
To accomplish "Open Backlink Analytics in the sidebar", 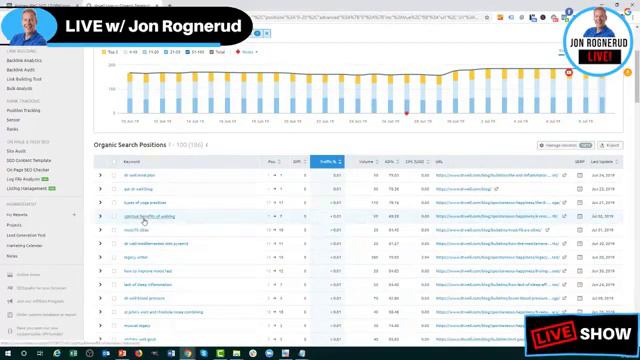I will tap(24, 60).
